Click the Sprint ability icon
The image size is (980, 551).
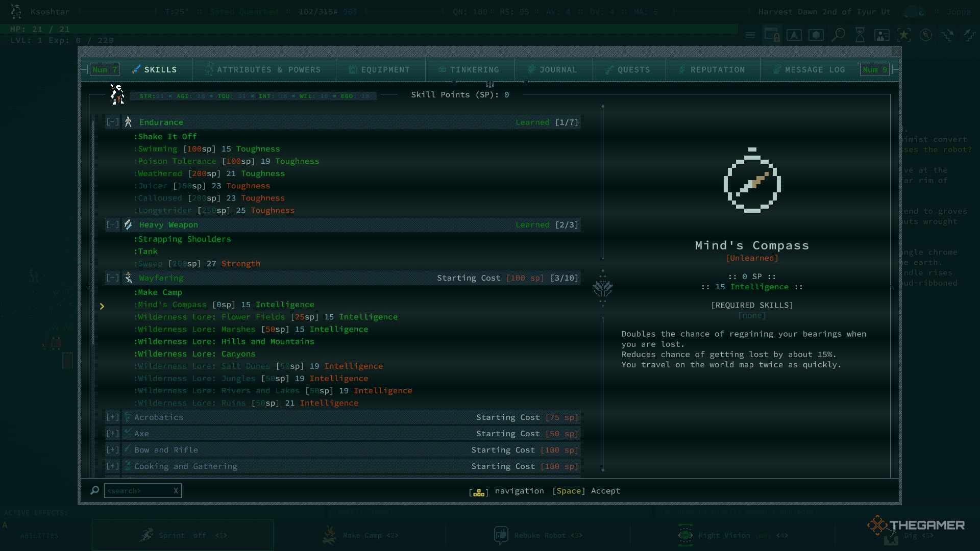(x=146, y=535)
